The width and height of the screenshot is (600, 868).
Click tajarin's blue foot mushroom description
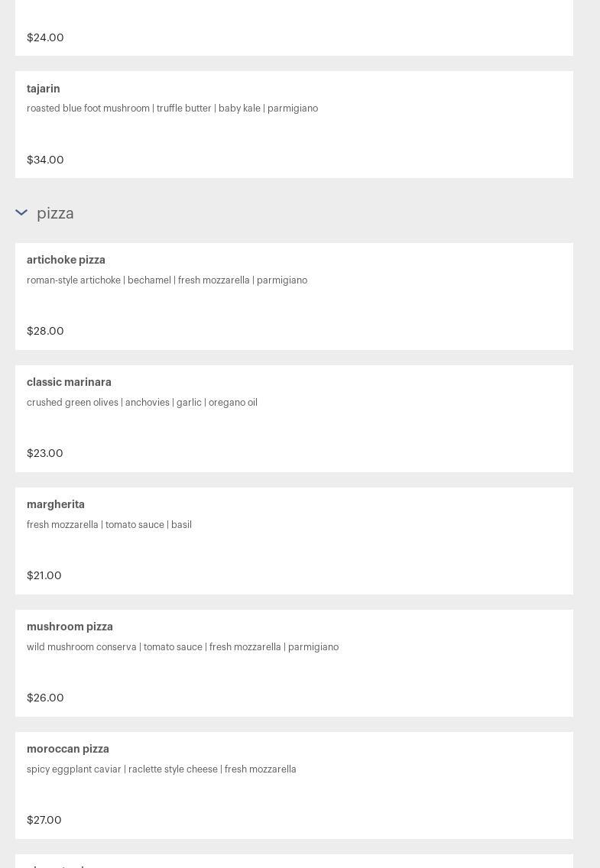[172, 108]
